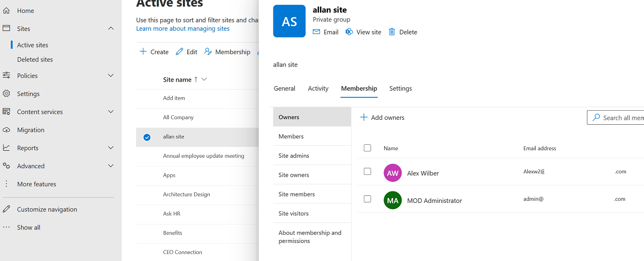Expand the Reports navigation group

[x=111, y=148]
